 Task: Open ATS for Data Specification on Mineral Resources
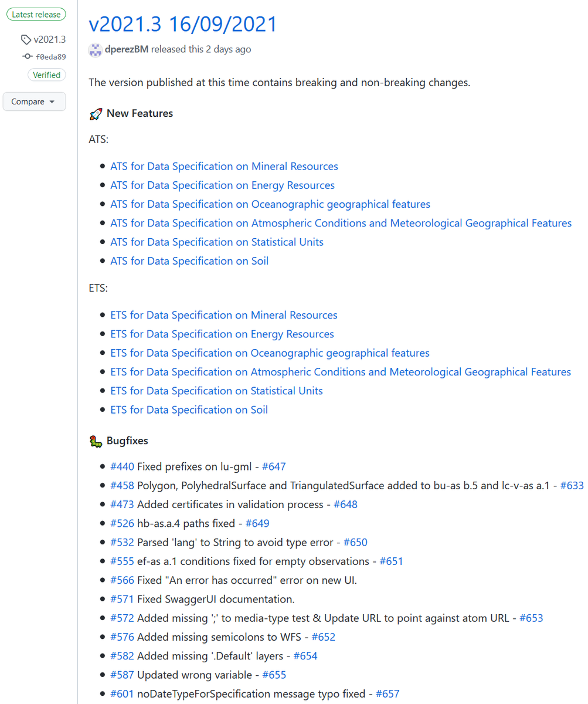[x=224, y=166]
